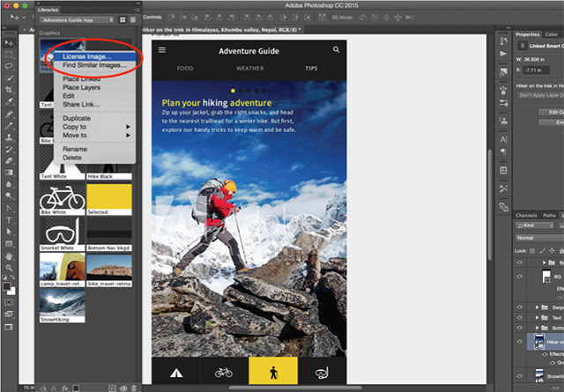This screenshot has height=392, width=564.
Task: Open the Don't Apply Layer Comp dropdown
Action: click(540, 95)
